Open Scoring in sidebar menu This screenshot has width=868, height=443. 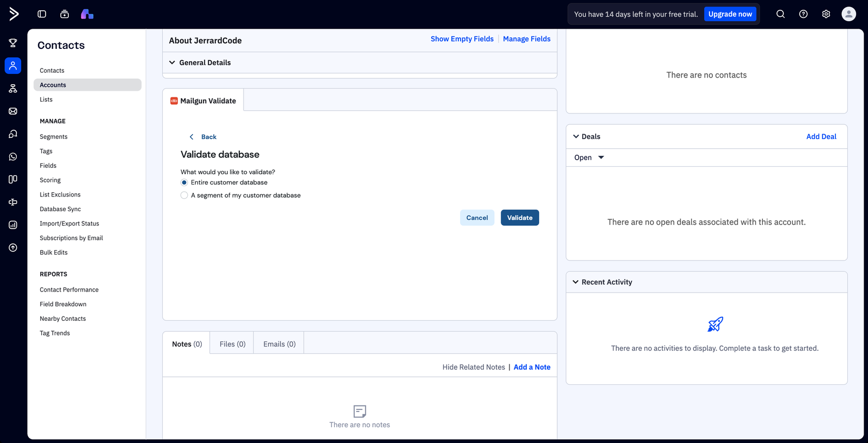[x=50, y=180]
